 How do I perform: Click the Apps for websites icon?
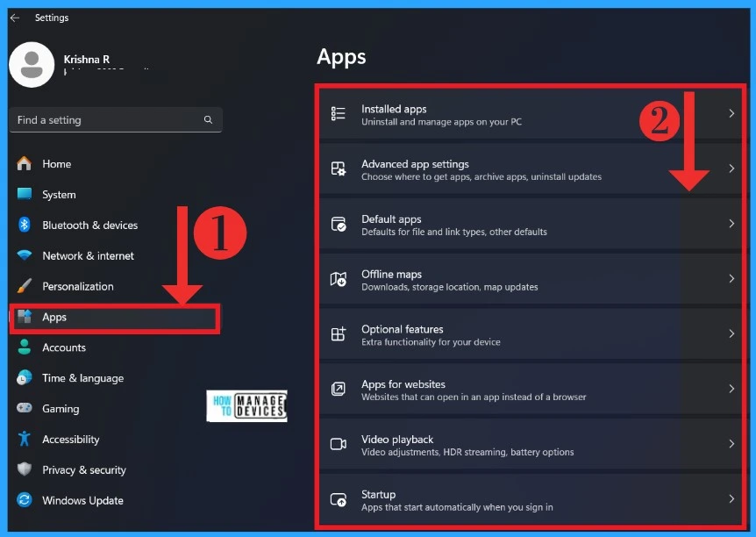pyautogui.click(x=339, y=390)
